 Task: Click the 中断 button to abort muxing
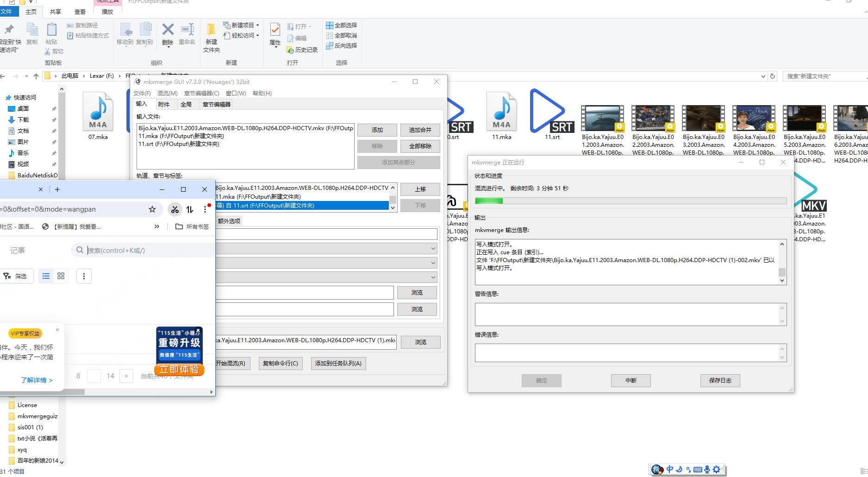coord(631,380)
